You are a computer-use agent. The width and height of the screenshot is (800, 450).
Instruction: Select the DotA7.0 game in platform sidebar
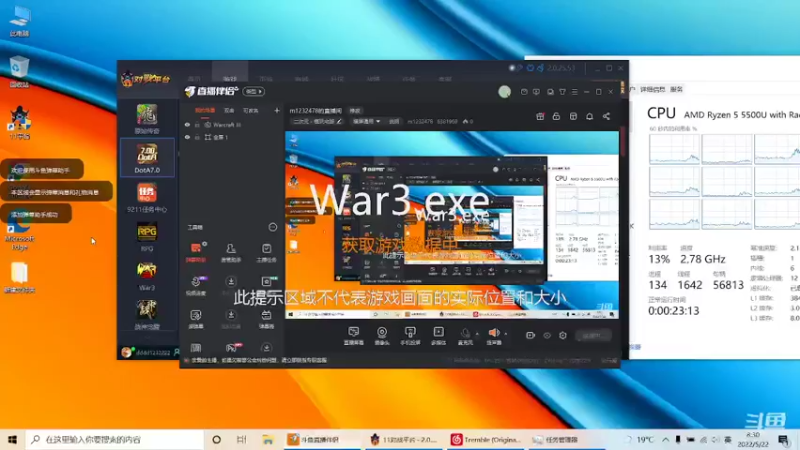pyautogui.click(x=147, y=158)
